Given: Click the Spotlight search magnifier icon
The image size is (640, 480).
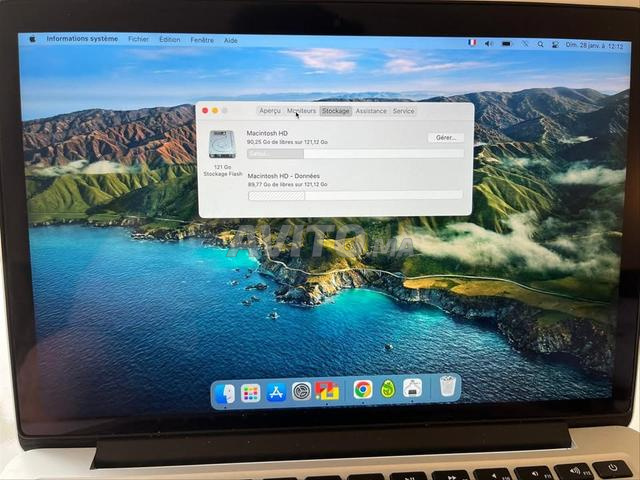Looking at the screenshot, I should [x=540, y=44].
